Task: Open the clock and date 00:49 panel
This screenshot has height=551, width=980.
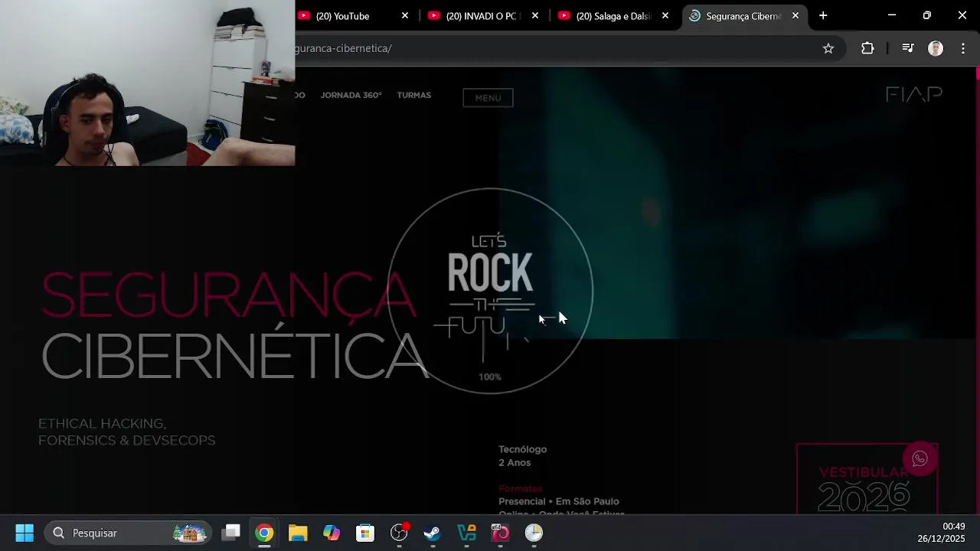Action: [x=942, y=533]
